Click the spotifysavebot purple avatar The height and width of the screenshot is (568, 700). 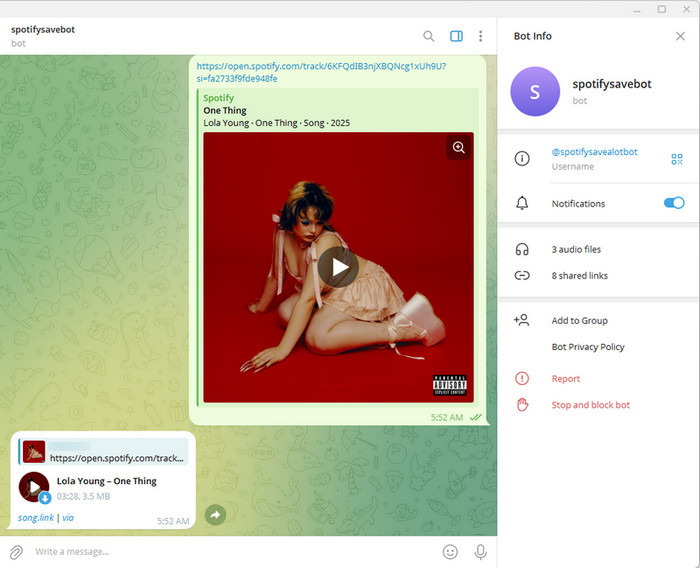535,92
